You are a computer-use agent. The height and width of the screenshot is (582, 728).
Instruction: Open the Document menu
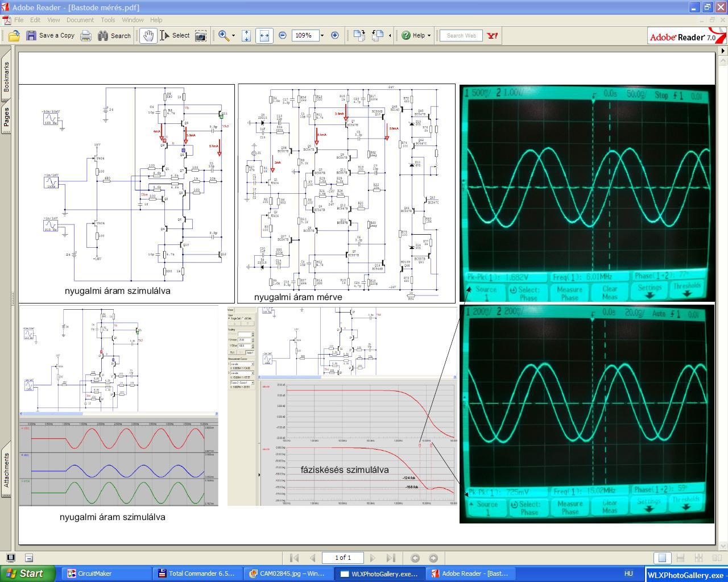(80, 20)
